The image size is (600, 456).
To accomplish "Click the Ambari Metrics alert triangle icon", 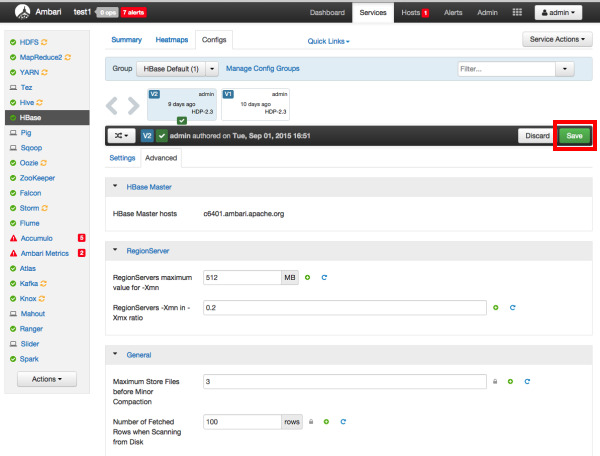I will point(13,253).
